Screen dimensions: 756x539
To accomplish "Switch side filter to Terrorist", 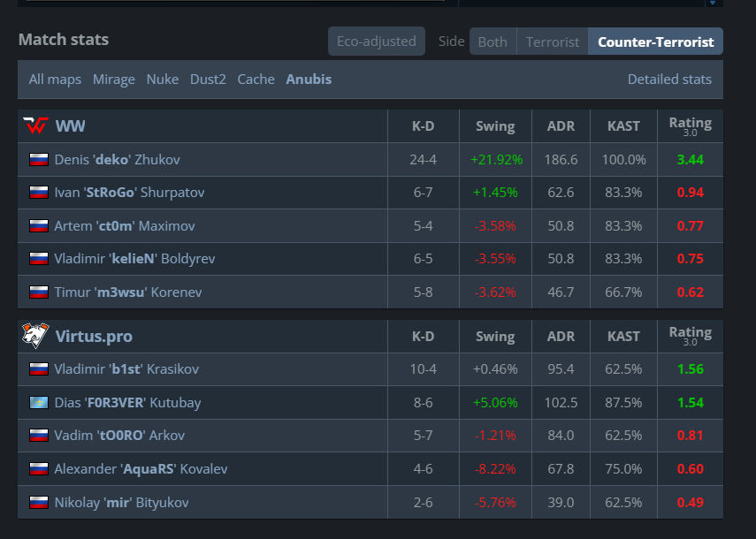I will tap(553, 42).
